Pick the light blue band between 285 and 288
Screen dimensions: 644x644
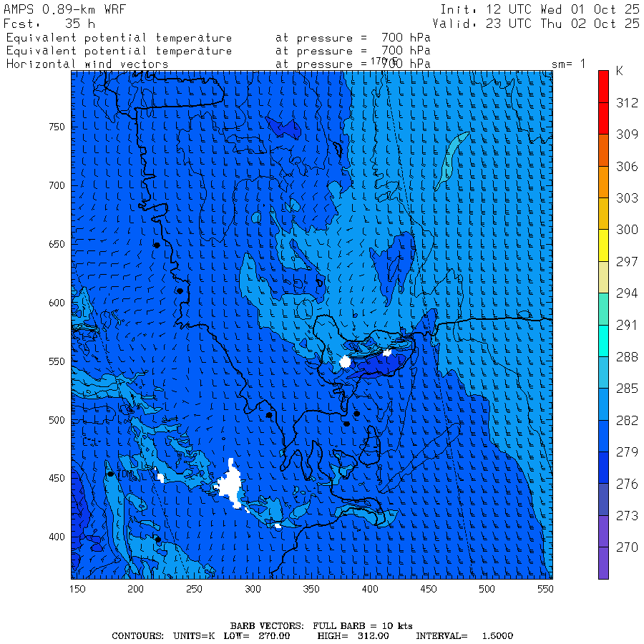pos(603,373)
